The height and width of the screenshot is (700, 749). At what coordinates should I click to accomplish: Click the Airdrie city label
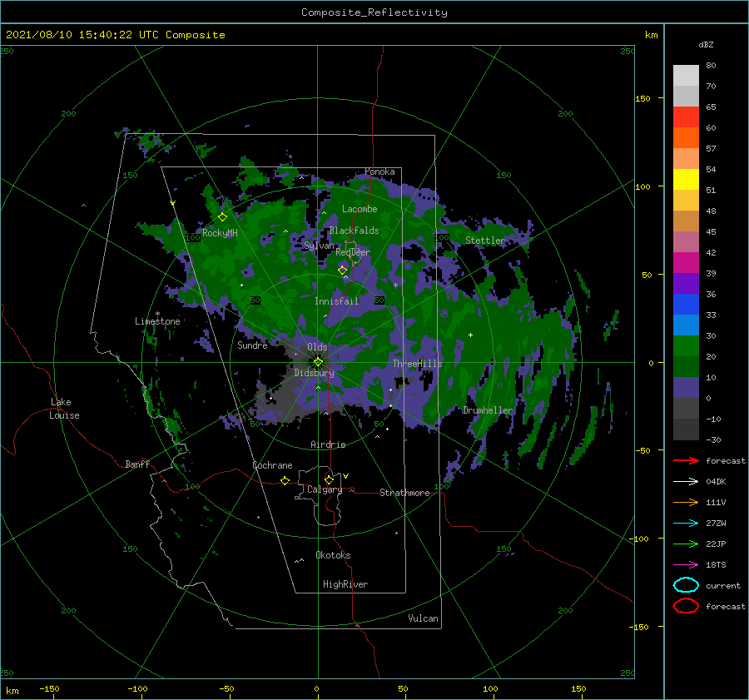(x=328, y=444)
